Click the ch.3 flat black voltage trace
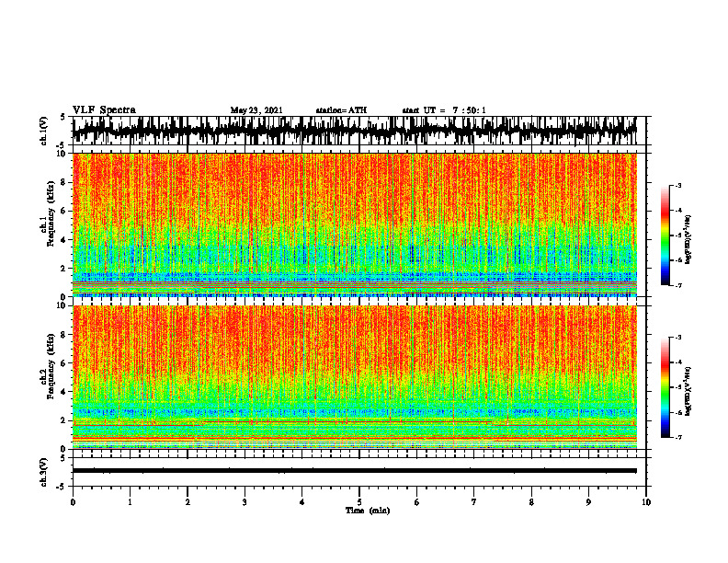728x563 pixels. coord(354,471)
